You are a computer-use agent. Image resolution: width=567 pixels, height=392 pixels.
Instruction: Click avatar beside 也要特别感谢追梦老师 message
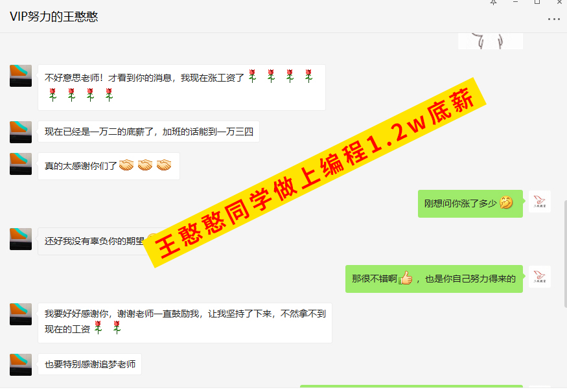coord(21,365)
